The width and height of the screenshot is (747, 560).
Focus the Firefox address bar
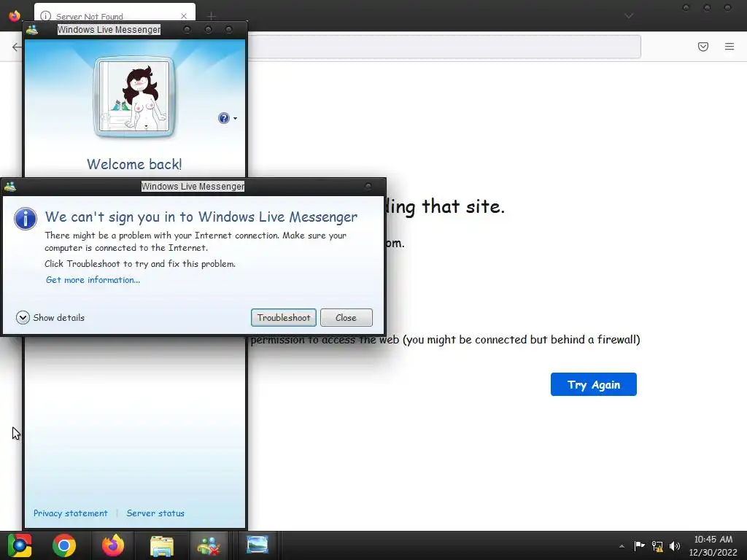(444, 46)
